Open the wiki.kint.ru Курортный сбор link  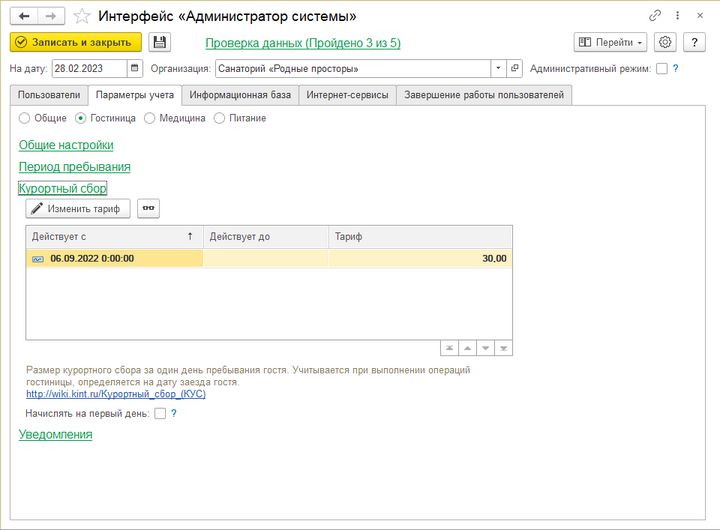(x=116, y=394)
